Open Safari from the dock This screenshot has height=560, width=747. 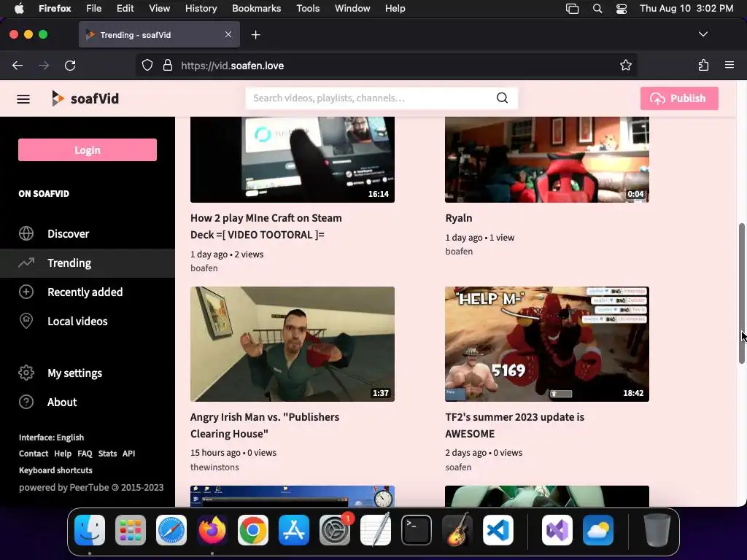pos(171,530)
